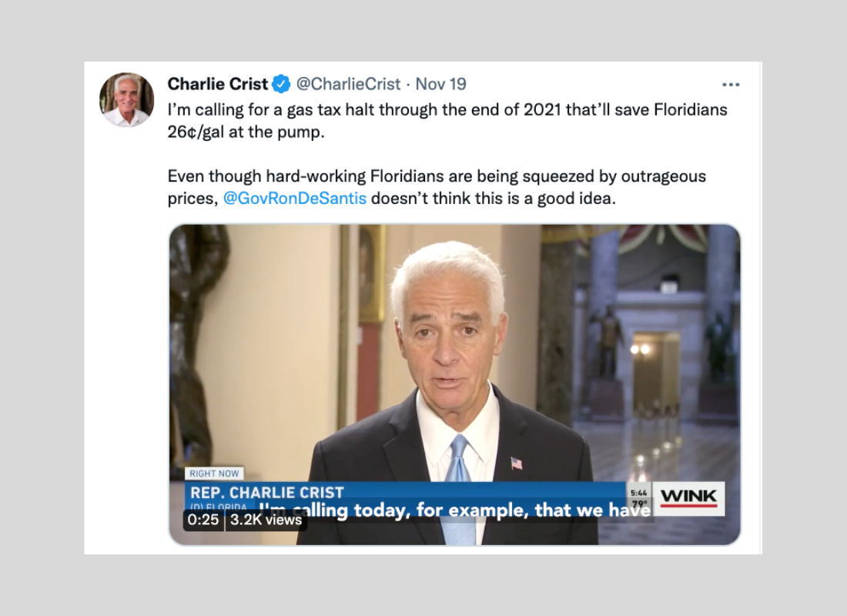Click the REP. CHARLIE CRIST name banner
This screenshot has height=616, width=847.
(267, 493)
